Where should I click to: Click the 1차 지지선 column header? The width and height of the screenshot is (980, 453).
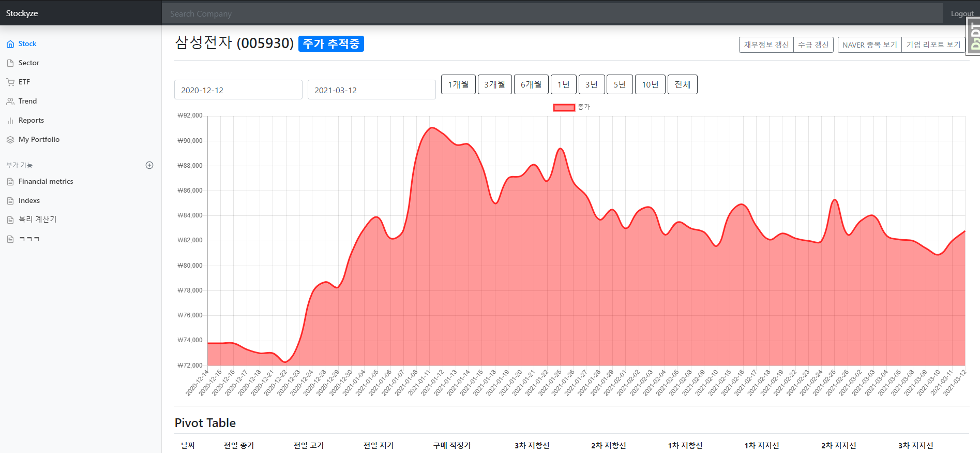pos(762,445)
